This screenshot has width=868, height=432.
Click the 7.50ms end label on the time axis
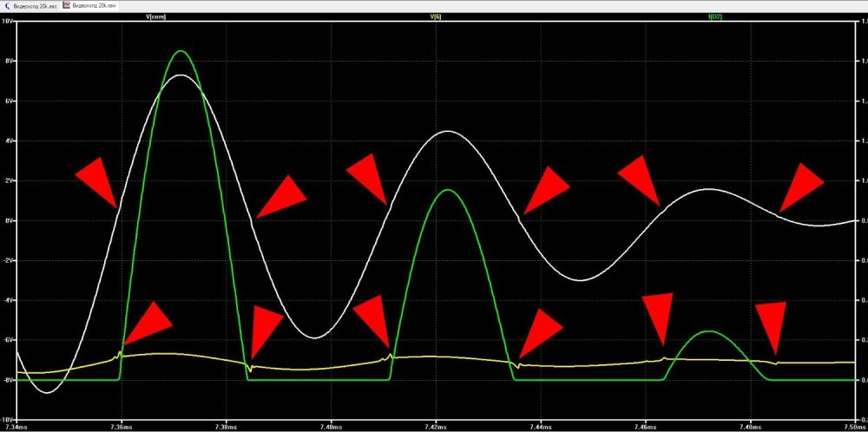(853, 427)
